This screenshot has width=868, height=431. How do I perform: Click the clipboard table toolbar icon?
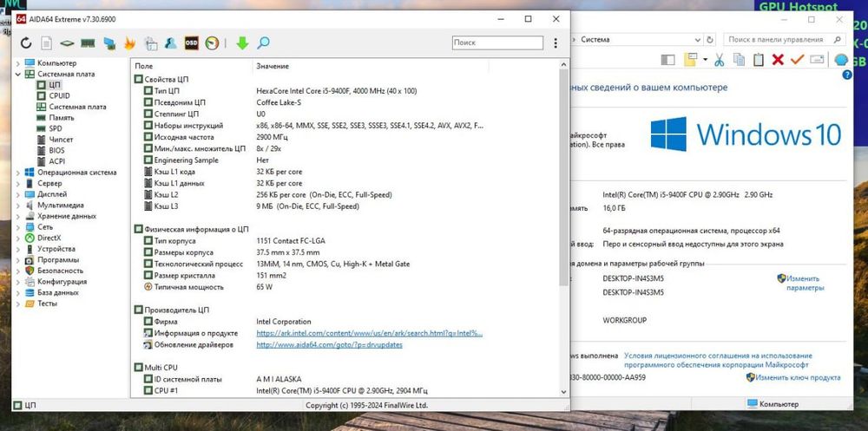[x=150, y=43]
